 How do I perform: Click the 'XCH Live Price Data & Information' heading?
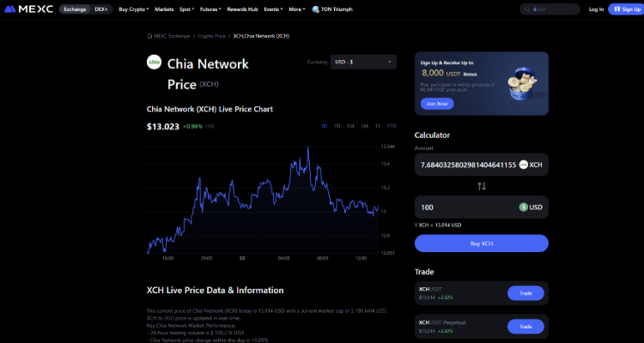216,290
